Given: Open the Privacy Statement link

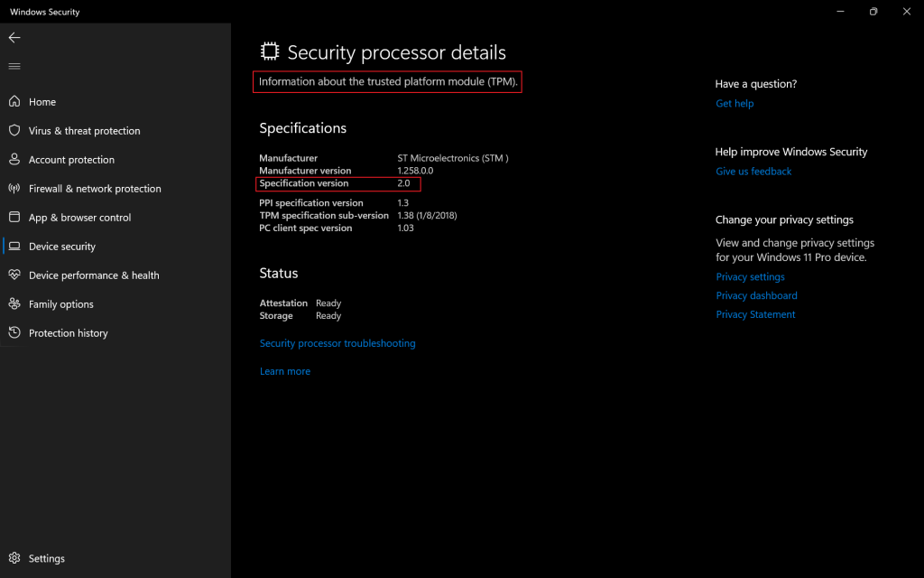Looking at the screenshot, I should 755,315.
